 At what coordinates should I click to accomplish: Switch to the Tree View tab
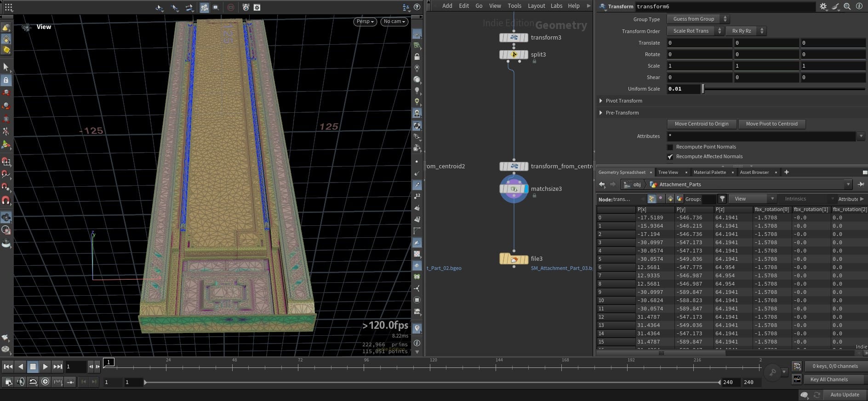click(668, 172)
